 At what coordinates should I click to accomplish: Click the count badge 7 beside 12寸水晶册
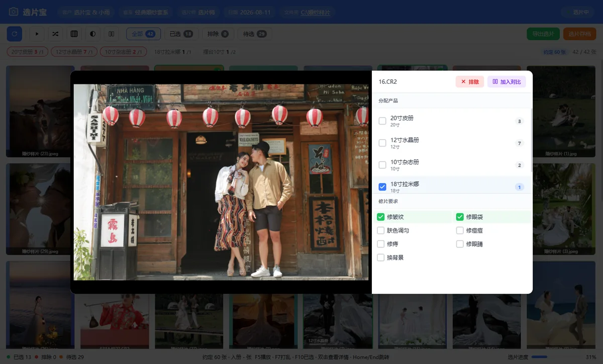(x=520, y=143)
